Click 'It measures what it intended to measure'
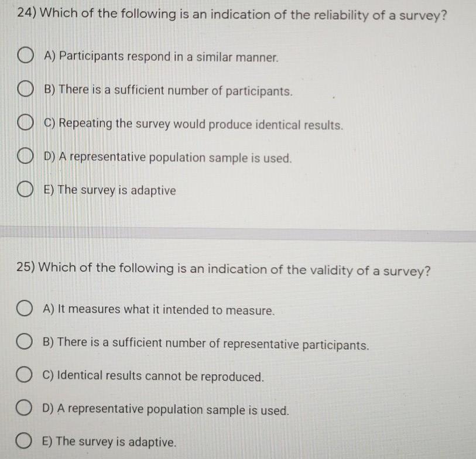Screen dimensions: 476x459 point(159,310)
